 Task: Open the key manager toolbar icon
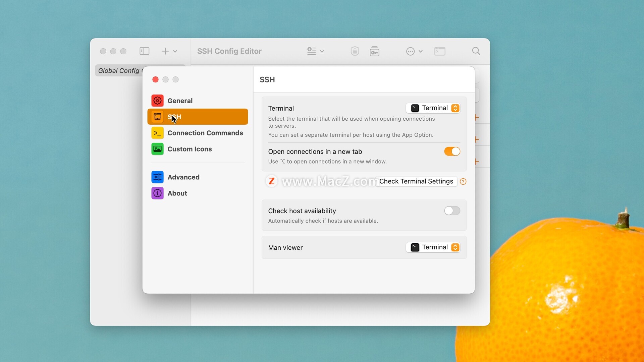pyautogui.click(x=374, y=51)
